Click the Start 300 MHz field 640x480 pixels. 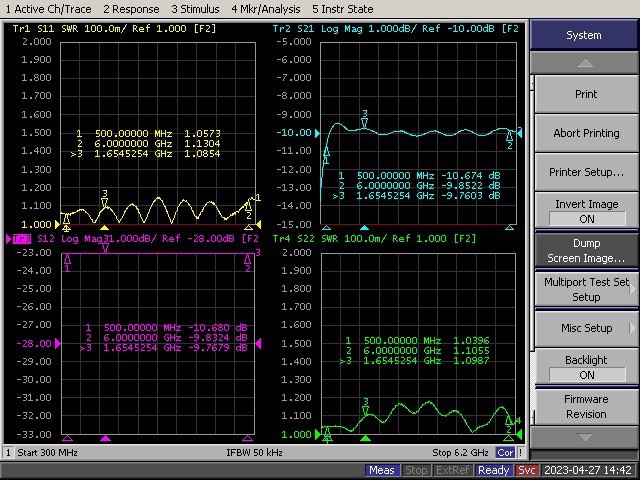[47, 453]
